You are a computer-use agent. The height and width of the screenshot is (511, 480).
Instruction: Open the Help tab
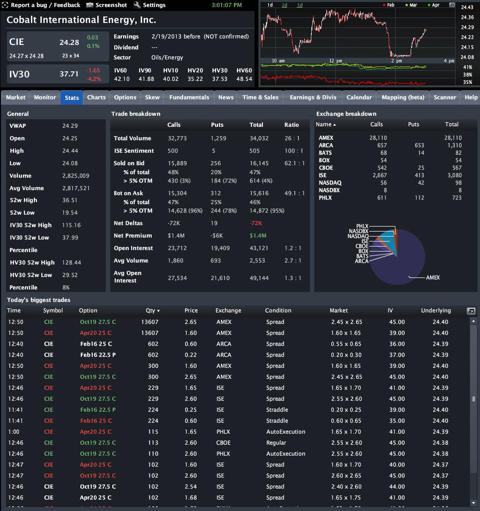tap(471, 97)
